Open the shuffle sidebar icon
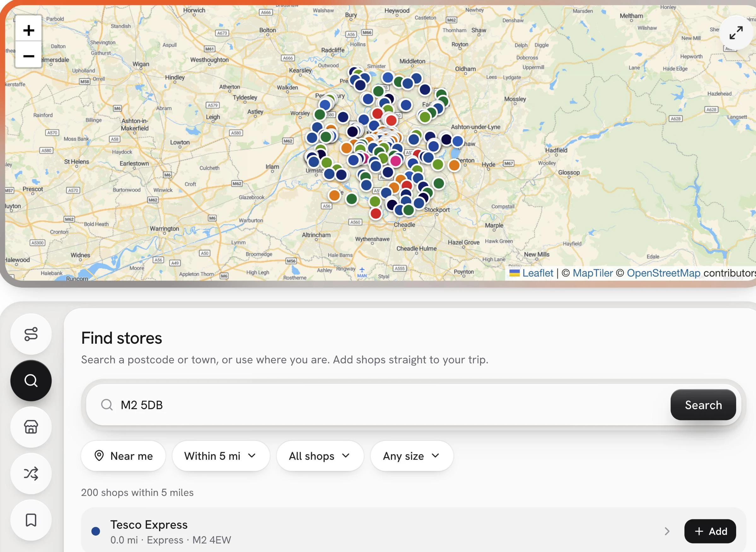Screen dimensions: 756x552 click(x=31, y=474)
